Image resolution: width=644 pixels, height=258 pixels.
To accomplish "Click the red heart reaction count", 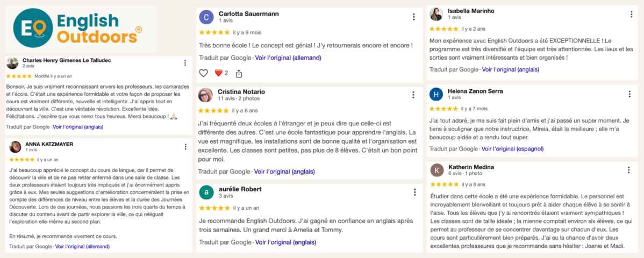I will (221, 73).
